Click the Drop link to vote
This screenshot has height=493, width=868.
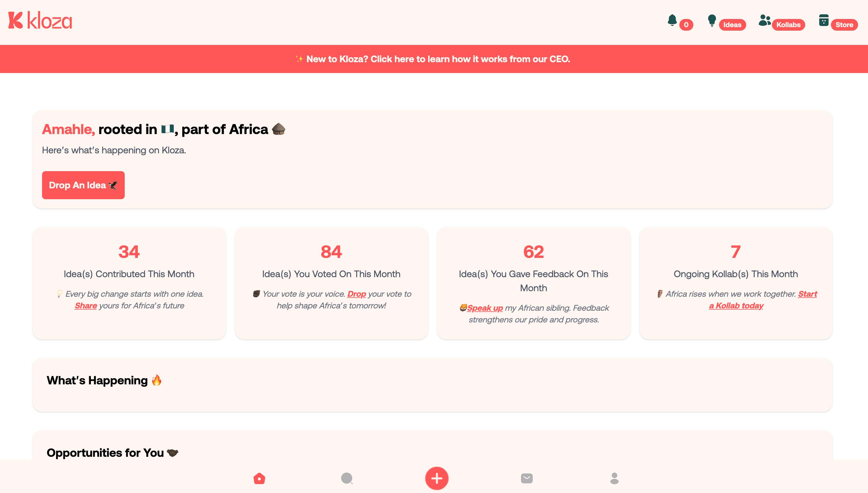(x=357, y=294)
